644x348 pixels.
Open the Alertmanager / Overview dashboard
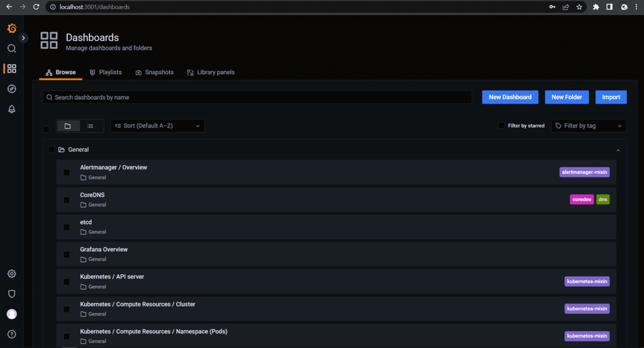113,168
